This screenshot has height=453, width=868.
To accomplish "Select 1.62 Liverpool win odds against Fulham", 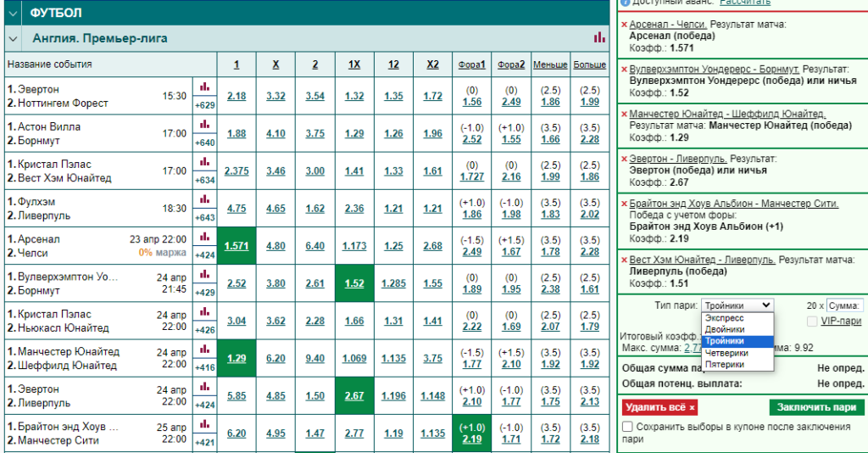I will 315,209.
